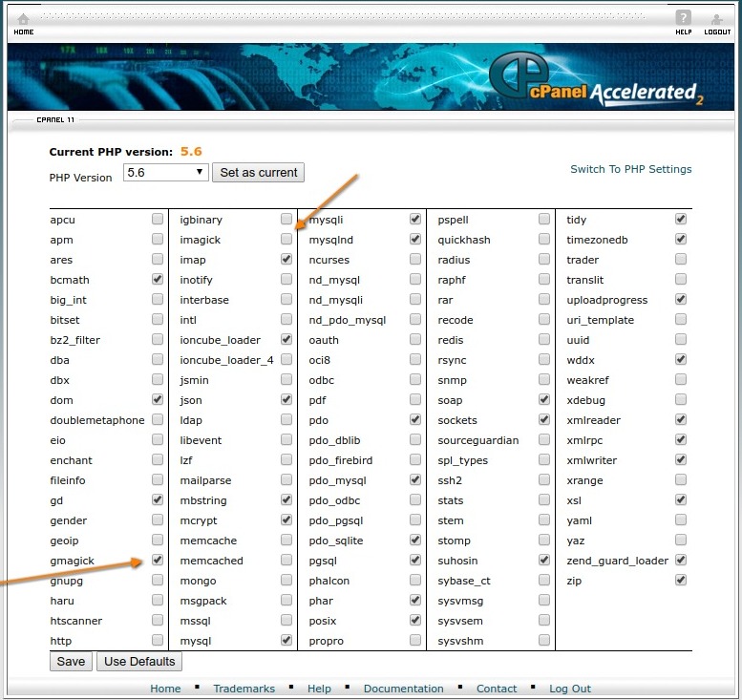Uncheck the mcrypt extension
This screenshot has height=700, width=742.
coord(286,520)
